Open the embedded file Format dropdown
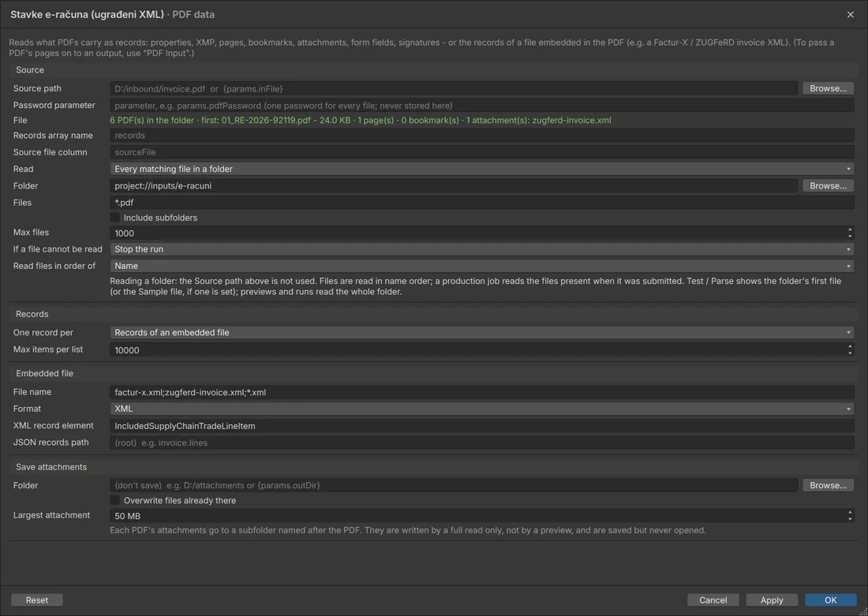The image size is (868, 616). 481,409
